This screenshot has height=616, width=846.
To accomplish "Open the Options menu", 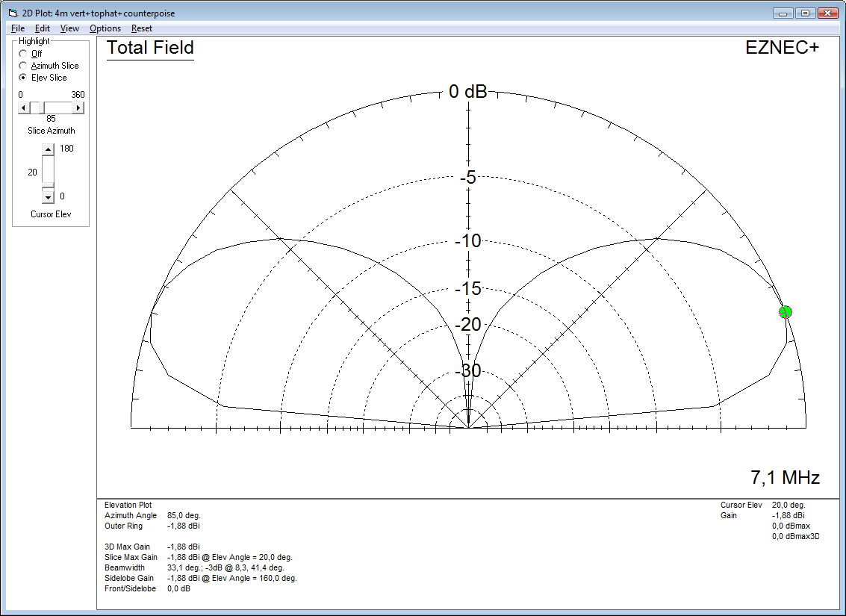I will 105,28.
